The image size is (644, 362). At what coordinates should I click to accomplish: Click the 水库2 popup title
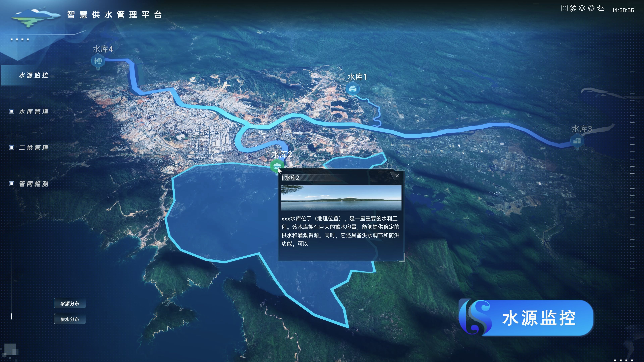(x=292, y=178)
